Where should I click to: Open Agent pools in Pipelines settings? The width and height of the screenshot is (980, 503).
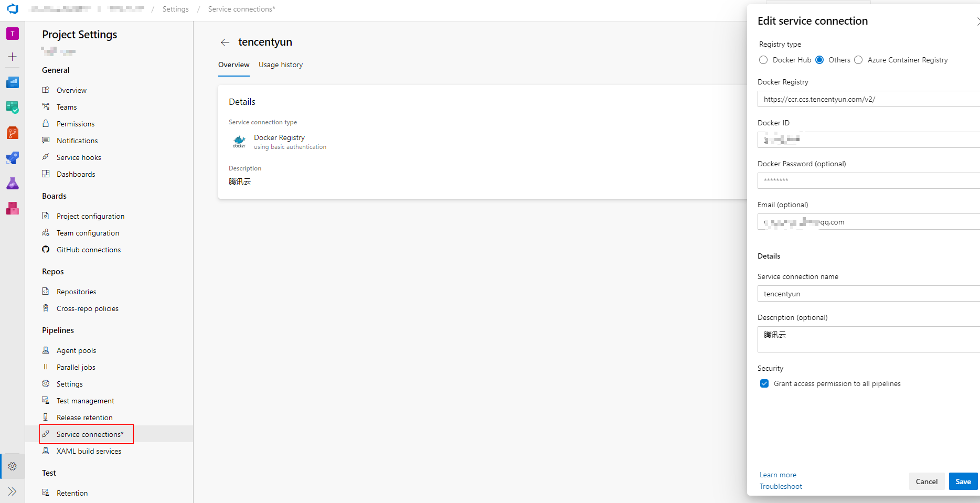(x=77, y=350)
